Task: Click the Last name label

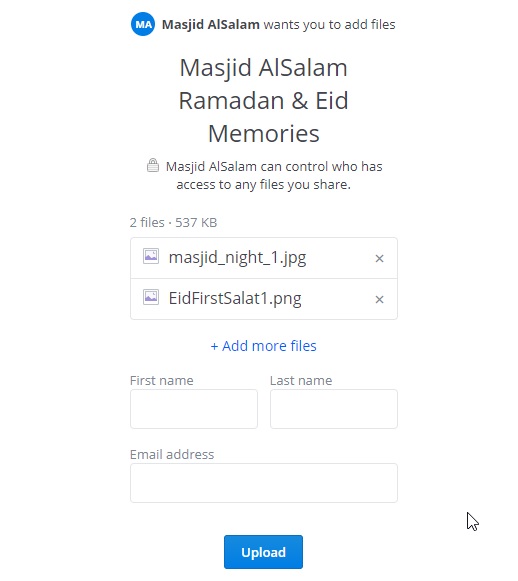Action: tap(301, 381)
